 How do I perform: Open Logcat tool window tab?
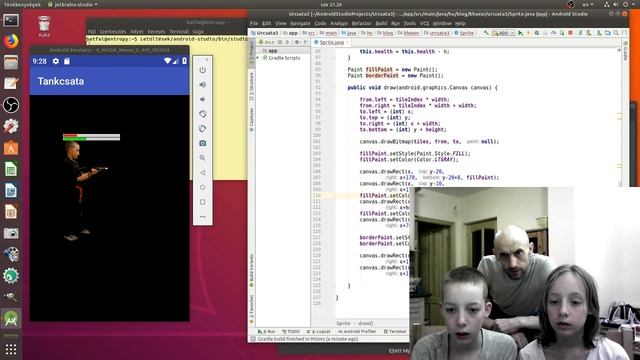[x=319, y=331]
